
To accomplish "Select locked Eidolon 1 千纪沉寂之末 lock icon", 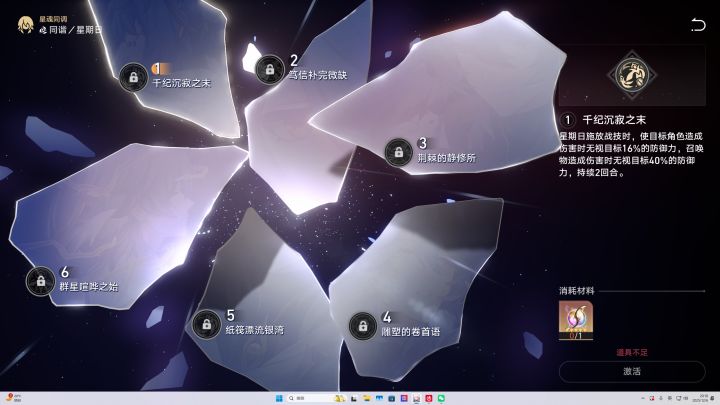I will click(133, 77).
